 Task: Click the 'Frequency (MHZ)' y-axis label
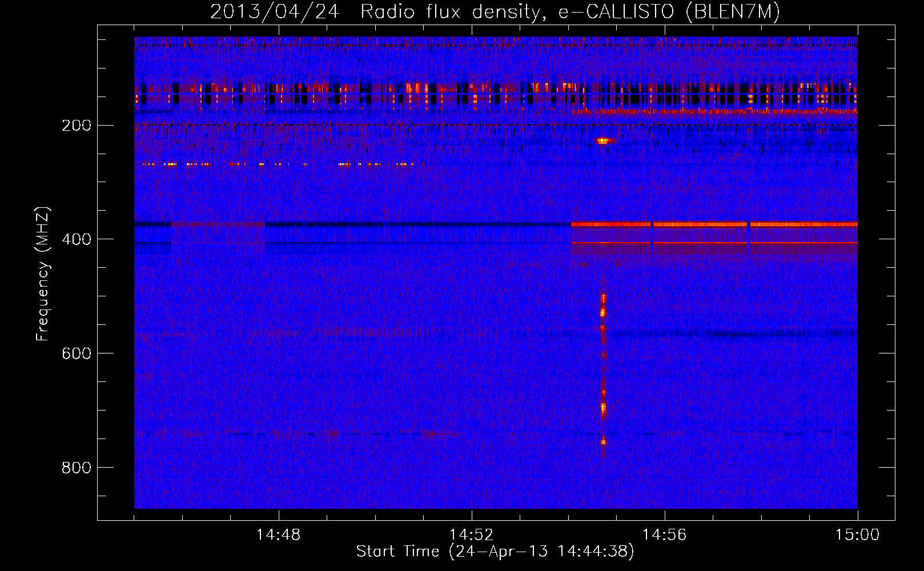point(43,274)
